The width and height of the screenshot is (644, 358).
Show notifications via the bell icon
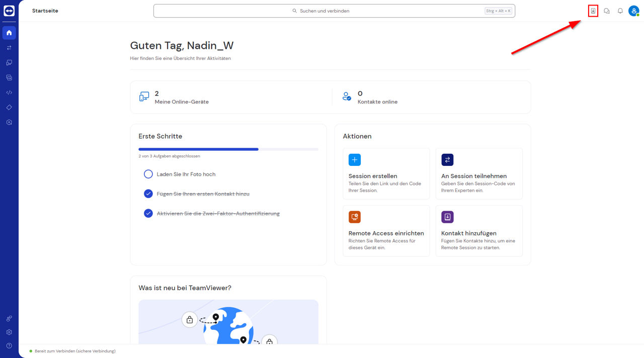[620, 11]
